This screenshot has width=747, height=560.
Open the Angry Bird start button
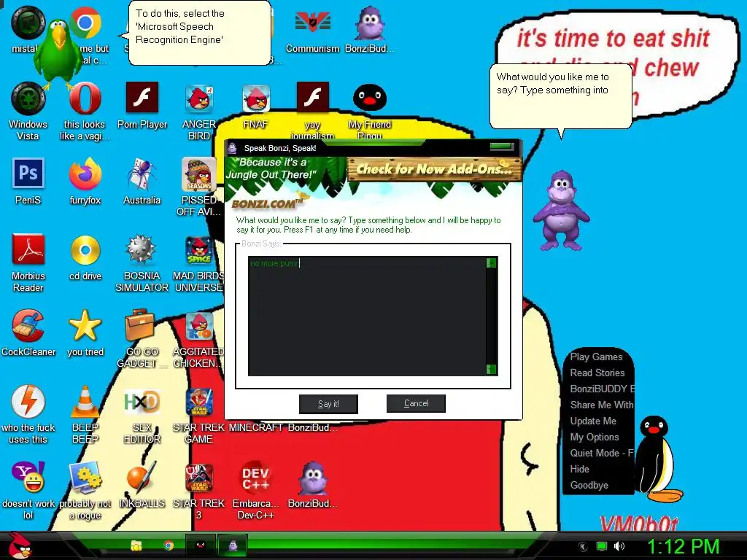click(x=19, y=546)
